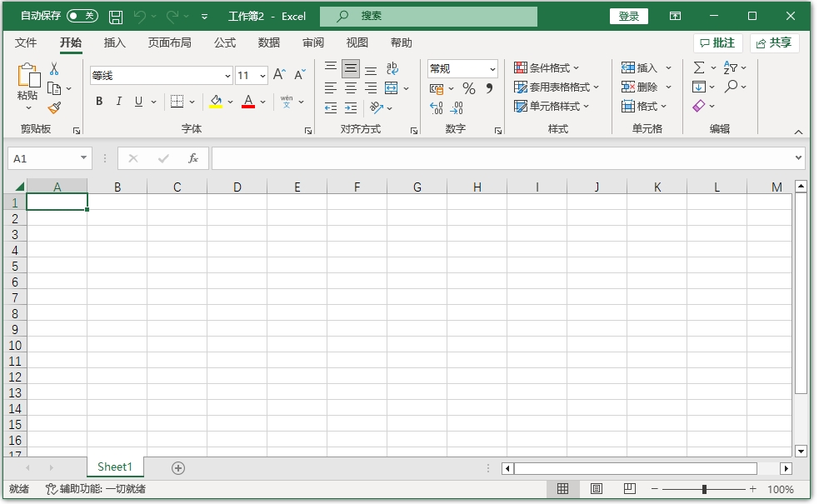This screenshot has height=504, width=819.
Task: Align text to top
Action: pyautogui.click(x=330, y=68)
